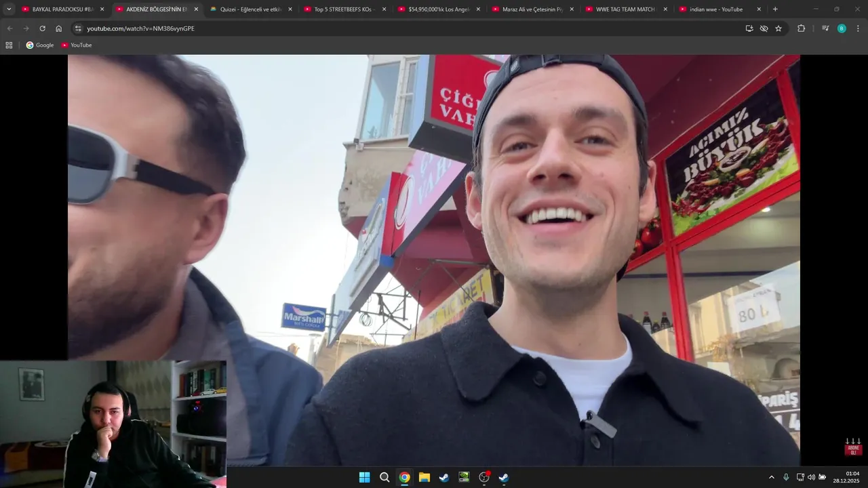
Task: Switch to the Maraz Ali ve Çetesinin tab
Action: 532,9
